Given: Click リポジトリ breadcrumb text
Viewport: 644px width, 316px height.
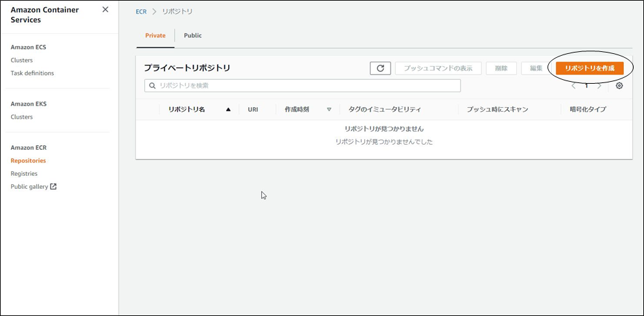Looking at the screenshot, I should pos(178,12).
